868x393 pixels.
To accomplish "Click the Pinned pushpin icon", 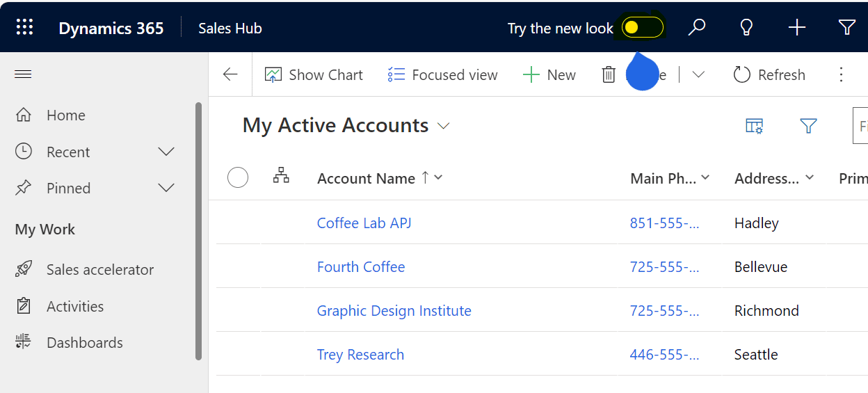I will pyautogui.click(x=24, y=188).
